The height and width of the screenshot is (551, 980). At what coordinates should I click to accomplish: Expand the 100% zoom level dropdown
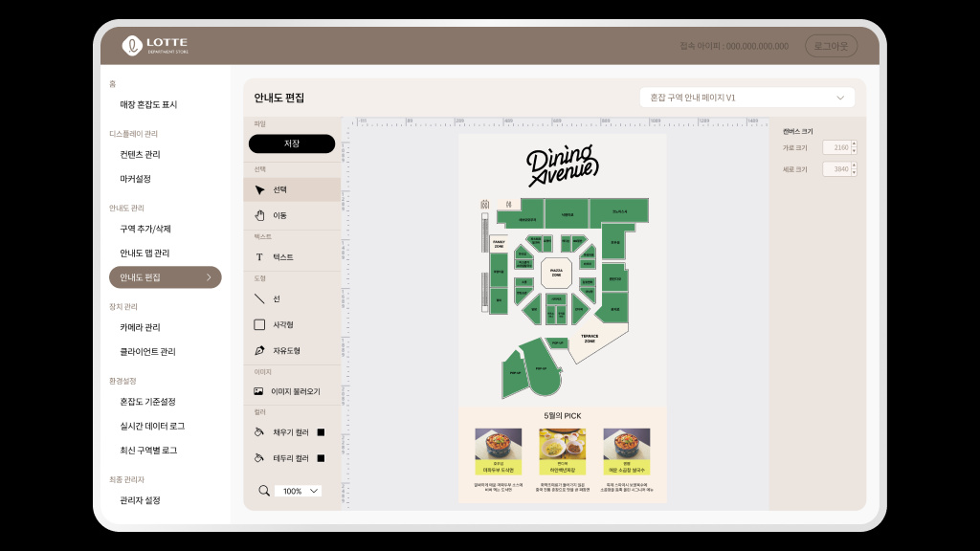click(x=299, y=491)
